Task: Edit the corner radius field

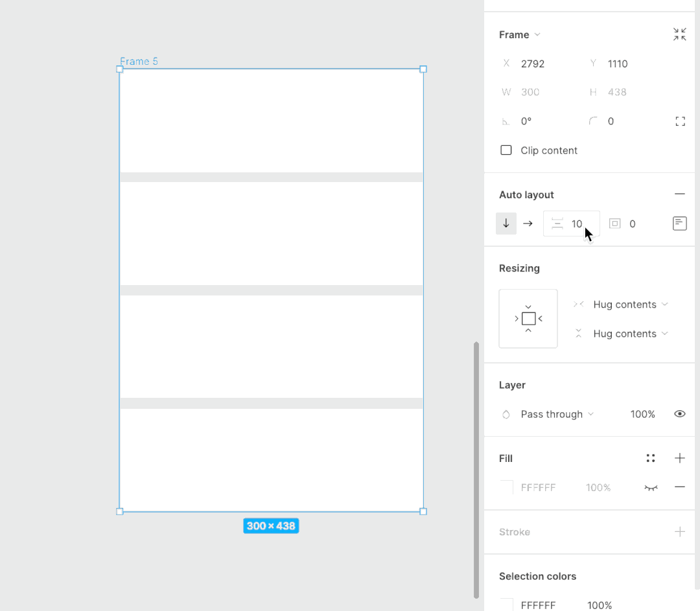Action: pyautogui.click(x=611, y=121)
